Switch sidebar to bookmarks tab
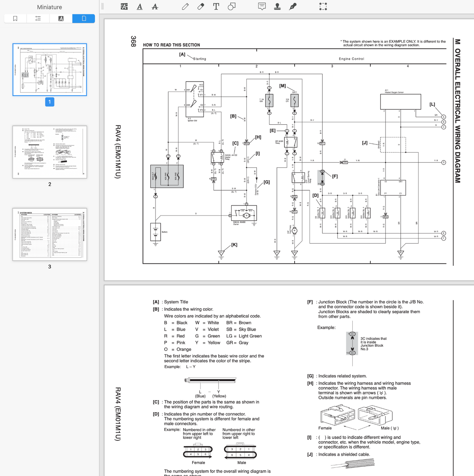The width and height of the screenshot is (474, 476). click(x=15, y=19)
